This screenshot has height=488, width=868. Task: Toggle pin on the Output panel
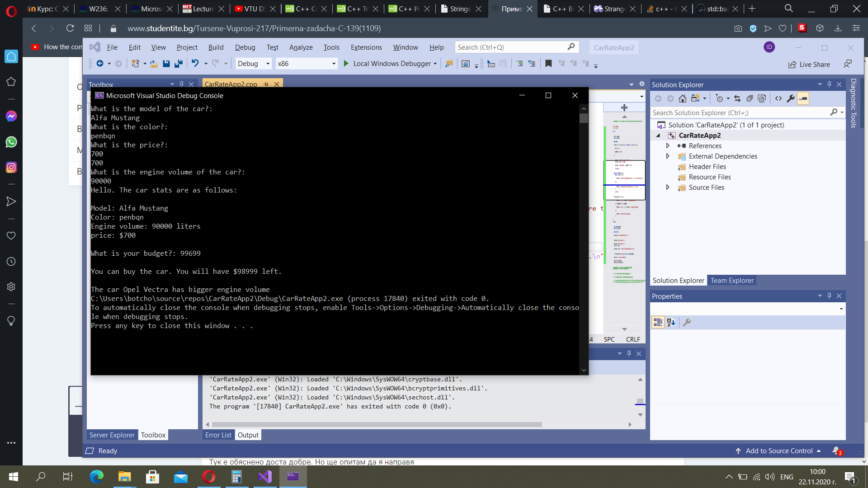point(629,354)
